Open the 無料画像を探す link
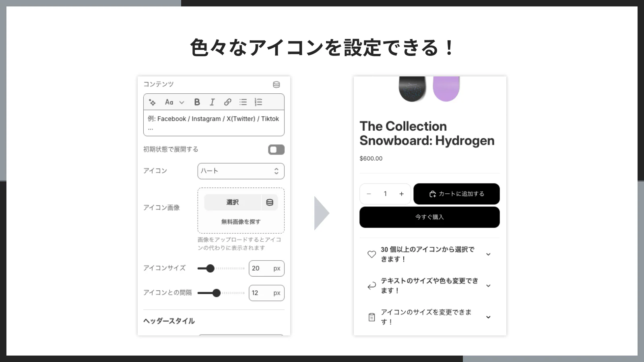The height and width of the screenshot is (362, 644). click(240, 221)
